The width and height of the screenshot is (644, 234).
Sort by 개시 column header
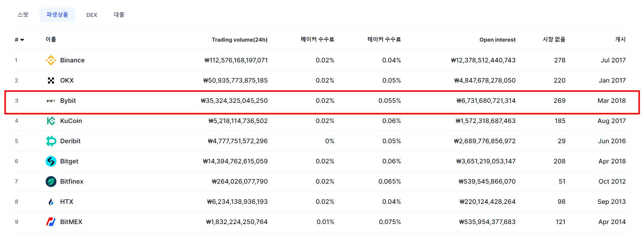point(620,40)
